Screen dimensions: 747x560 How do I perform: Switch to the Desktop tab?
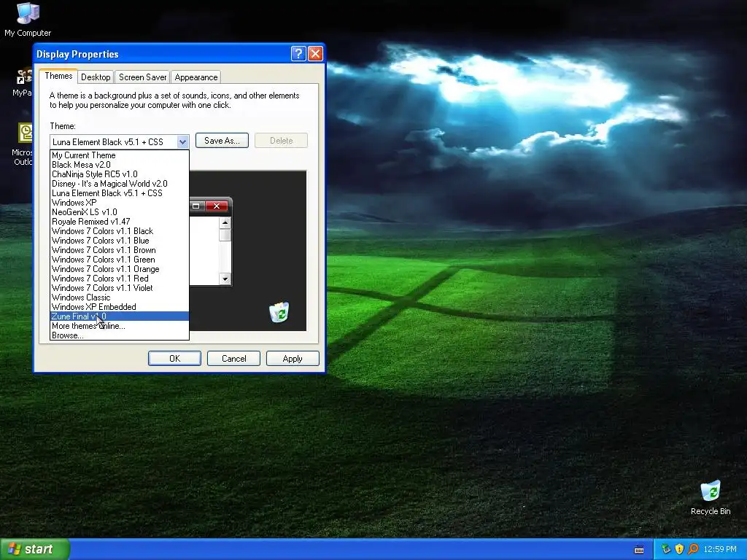pyautogui.click(x=96, y=77)
